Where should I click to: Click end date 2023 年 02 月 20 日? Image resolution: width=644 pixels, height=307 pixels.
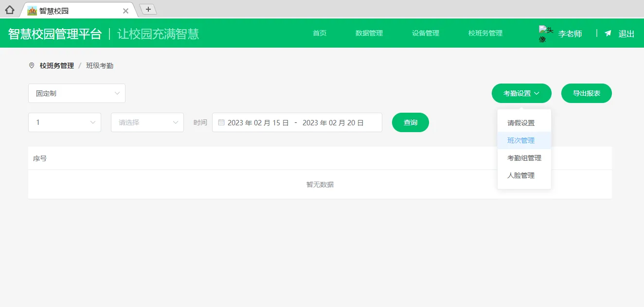(x=333, y=123)
